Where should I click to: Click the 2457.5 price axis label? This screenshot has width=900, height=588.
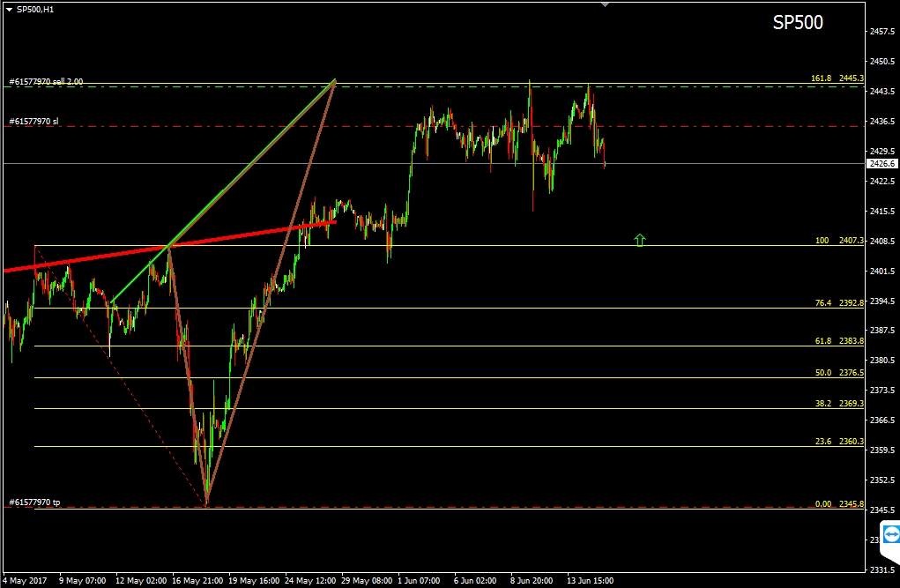pos(882,32)
